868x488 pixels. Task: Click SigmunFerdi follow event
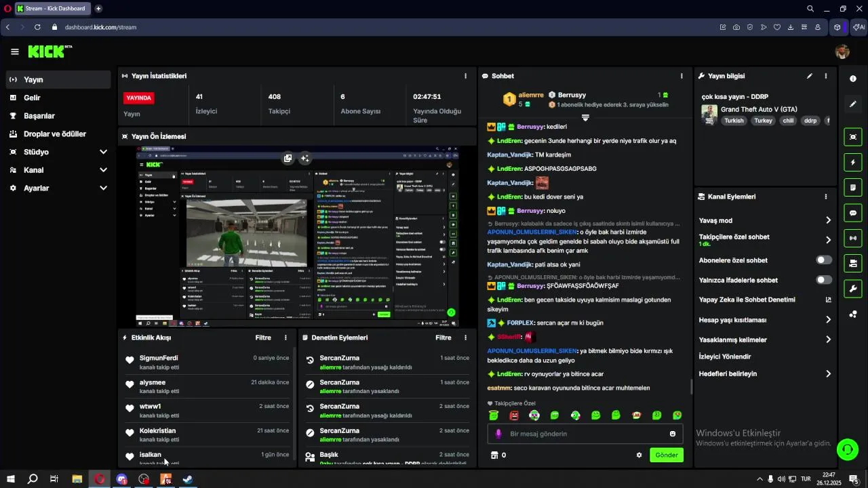(208, 363)
